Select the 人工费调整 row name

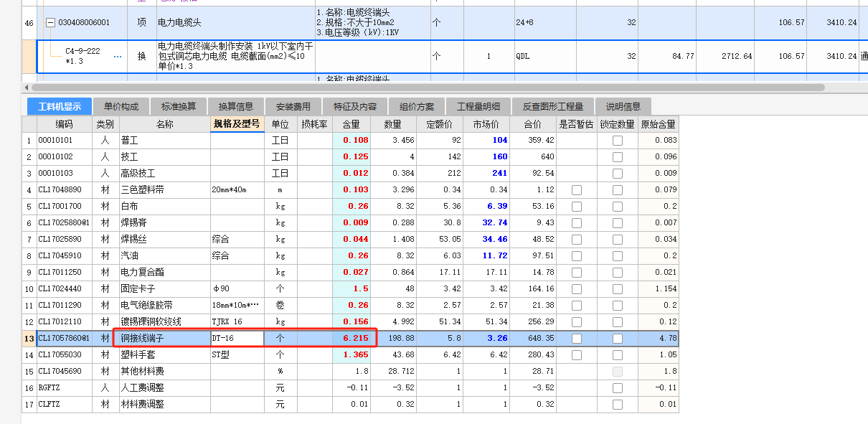164,387
